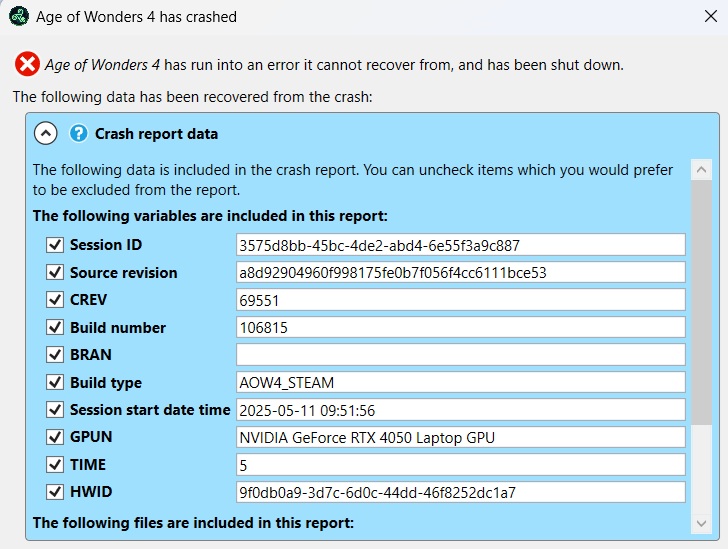
Task: Disable the Build number checkbox
Action: click(x=55, y=328)
